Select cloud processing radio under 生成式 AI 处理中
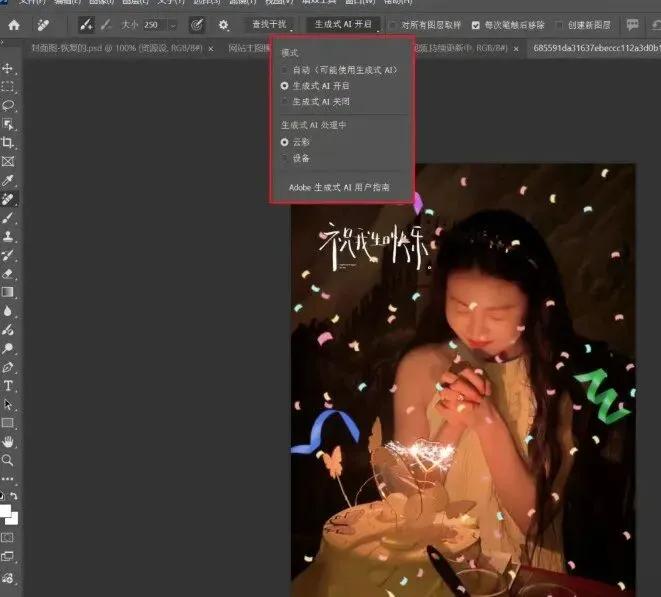Viewport: 661px width, 597px height. point(285,143)
